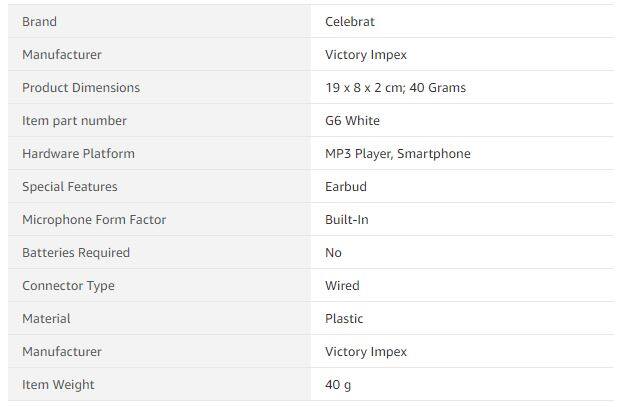Image resolution: width=624 pixels, height=407 pixels.
Task: Click the Material label
Action: 46,318
